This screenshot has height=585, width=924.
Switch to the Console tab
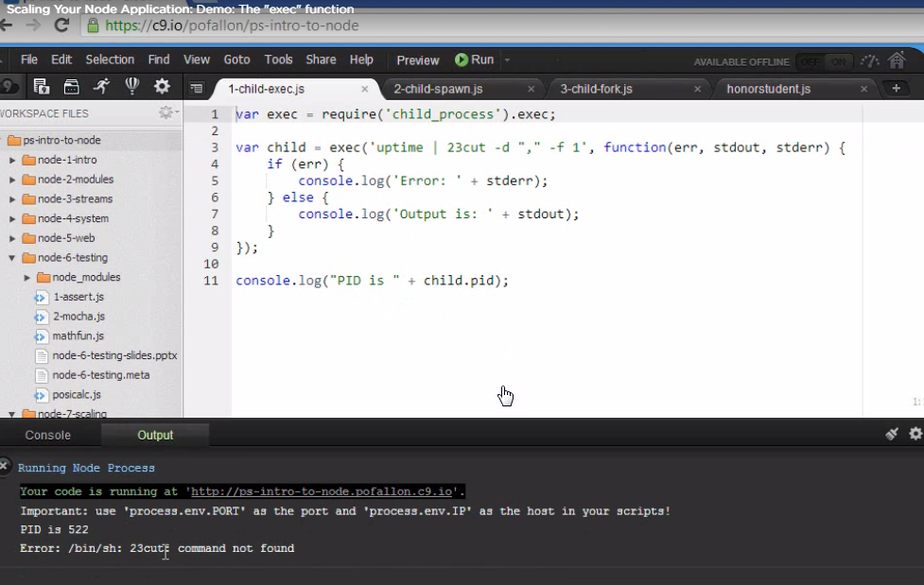[x=47, y=435]
